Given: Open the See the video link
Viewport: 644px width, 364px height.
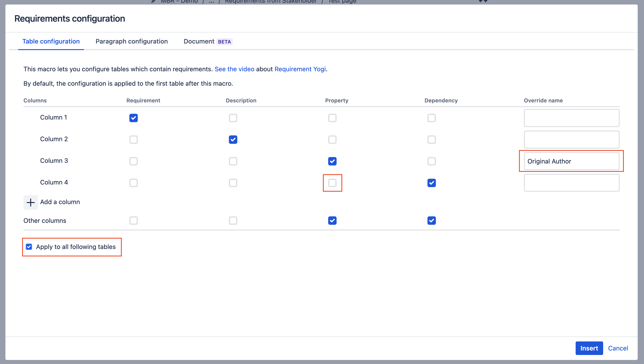Looking at the screenshot, I should pos(234,69).
